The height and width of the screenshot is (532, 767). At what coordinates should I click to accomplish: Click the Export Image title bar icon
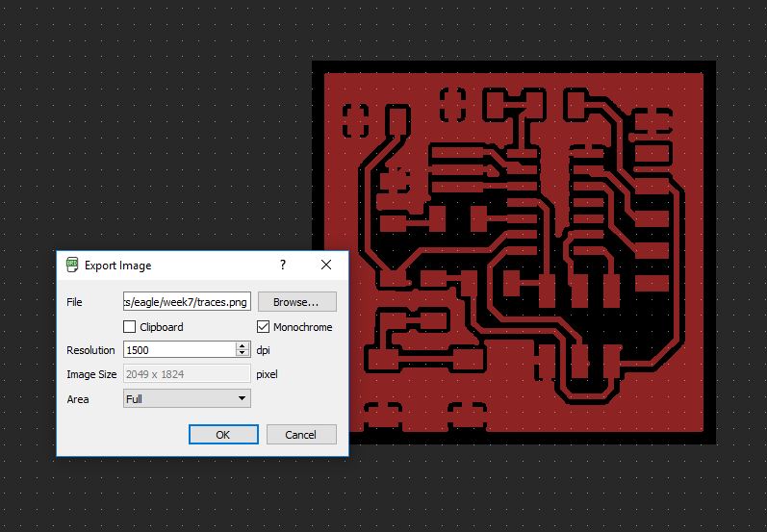(x=72, y=265)
